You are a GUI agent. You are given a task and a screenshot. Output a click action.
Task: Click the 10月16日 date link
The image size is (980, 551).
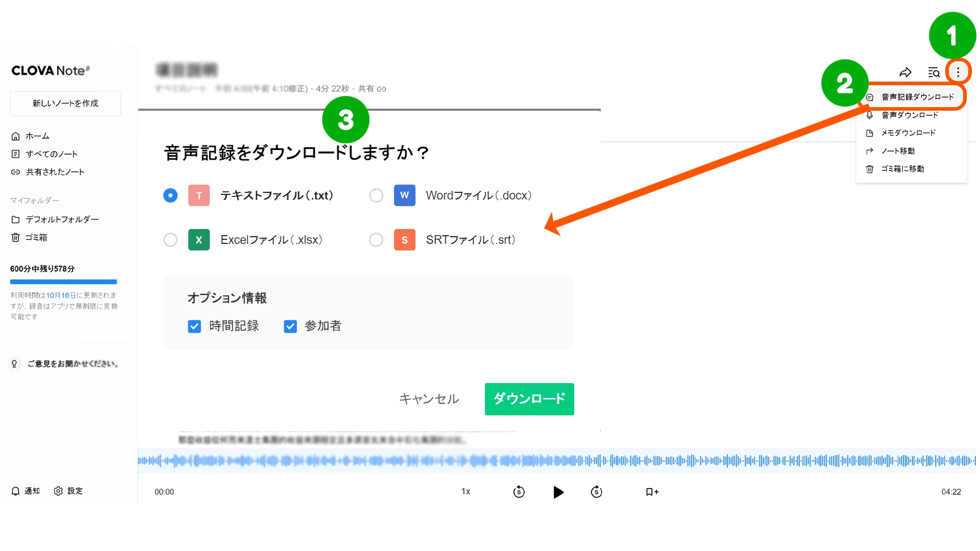click(x=61, y=295)
